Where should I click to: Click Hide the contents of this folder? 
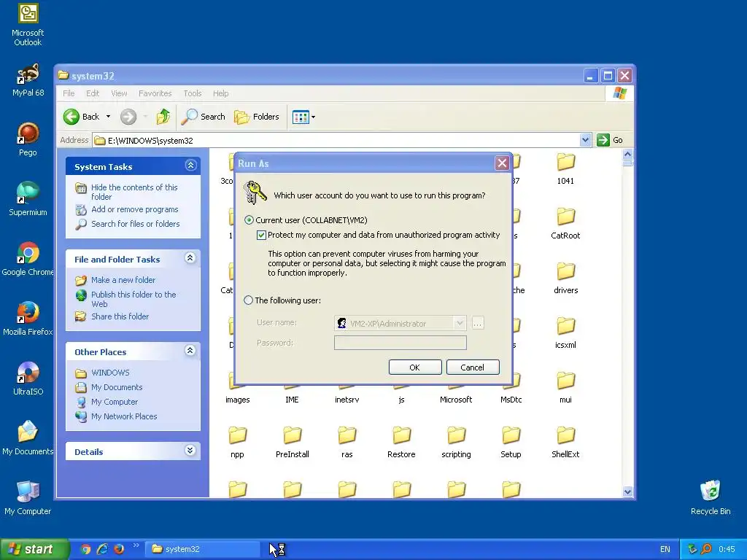pos(134,192)
